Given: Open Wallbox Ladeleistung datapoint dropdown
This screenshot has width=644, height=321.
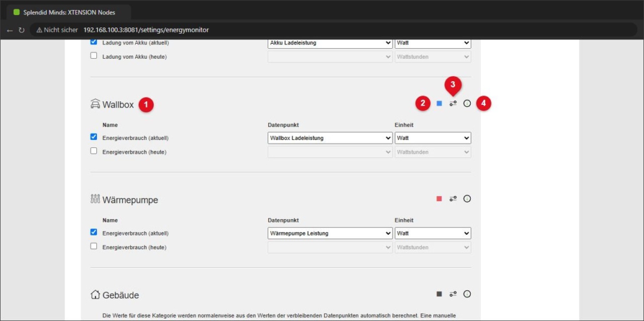Looking at the screenshot, I should [330, 138].
